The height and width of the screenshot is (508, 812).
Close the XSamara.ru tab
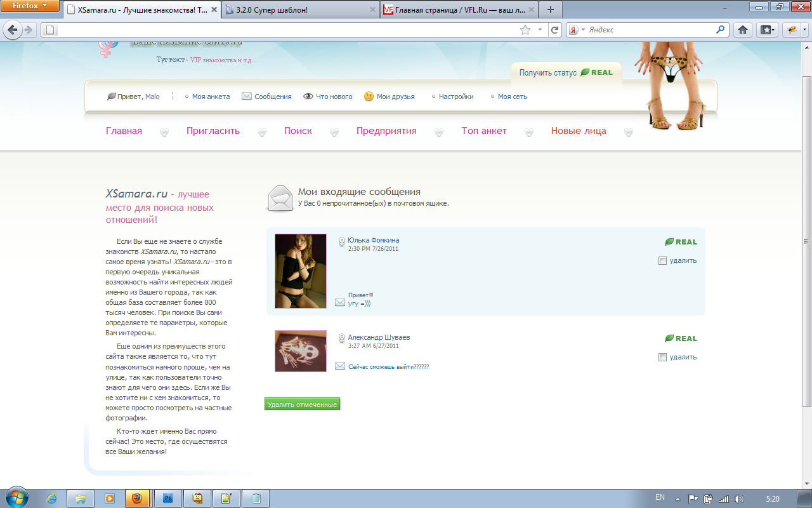point(214,10)
